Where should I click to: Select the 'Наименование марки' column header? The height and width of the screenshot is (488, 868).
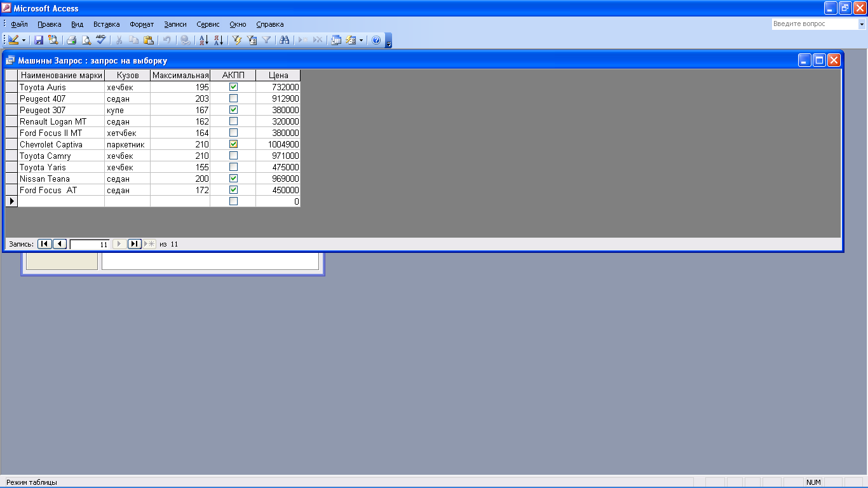click(x=62, y=76)
